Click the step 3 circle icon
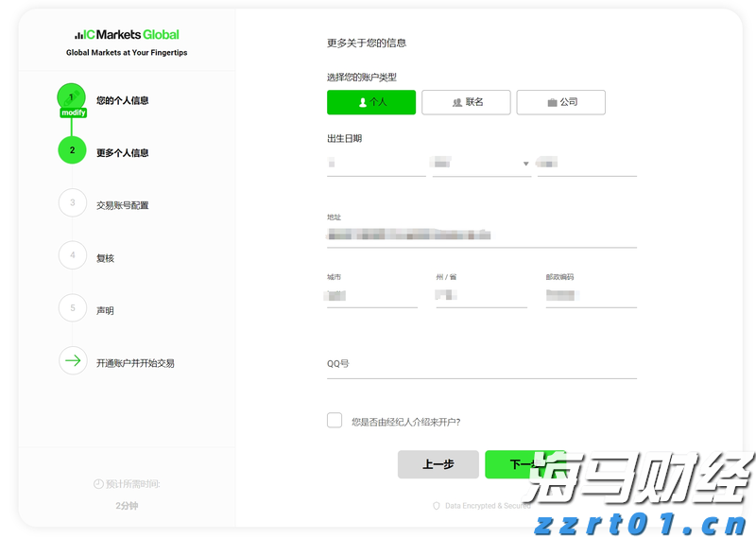756x539 pixels. click(72, 202)
